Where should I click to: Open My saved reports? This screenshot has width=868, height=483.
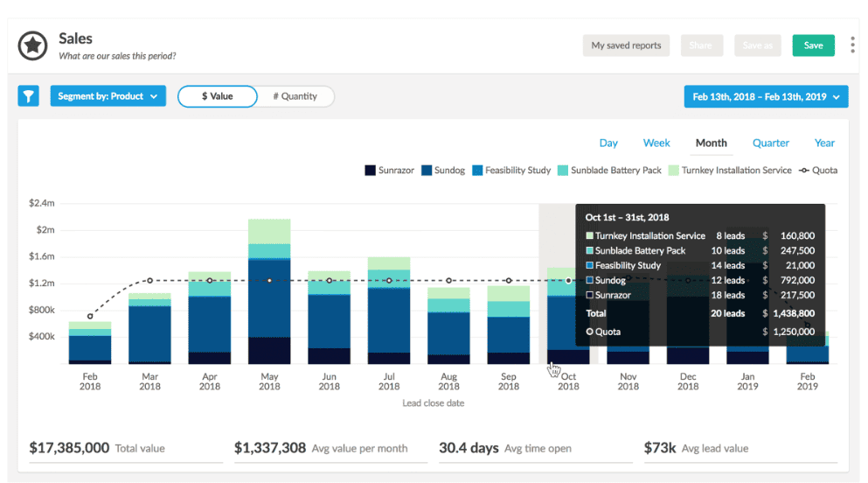[x=626, y=45]
